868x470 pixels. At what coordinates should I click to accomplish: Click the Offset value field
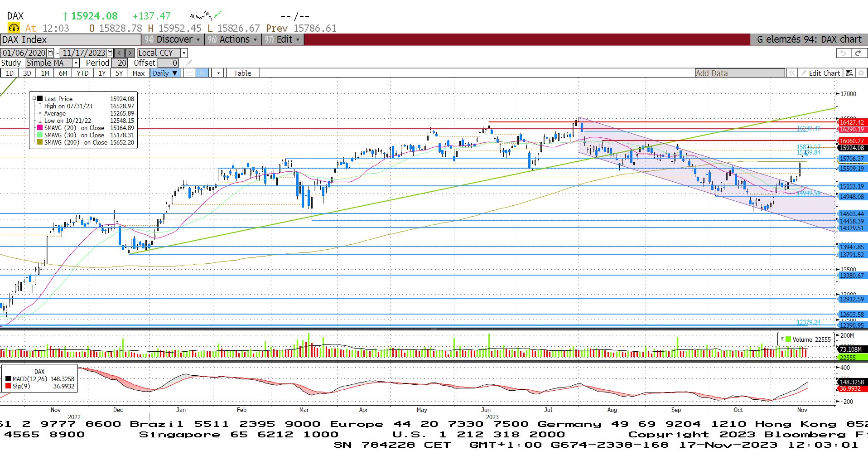[168, 63]
